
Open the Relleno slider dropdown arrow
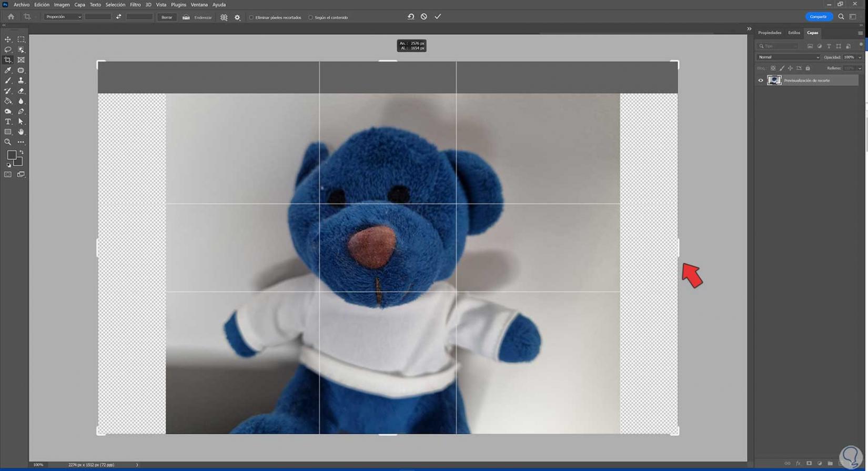coord(860,68)
